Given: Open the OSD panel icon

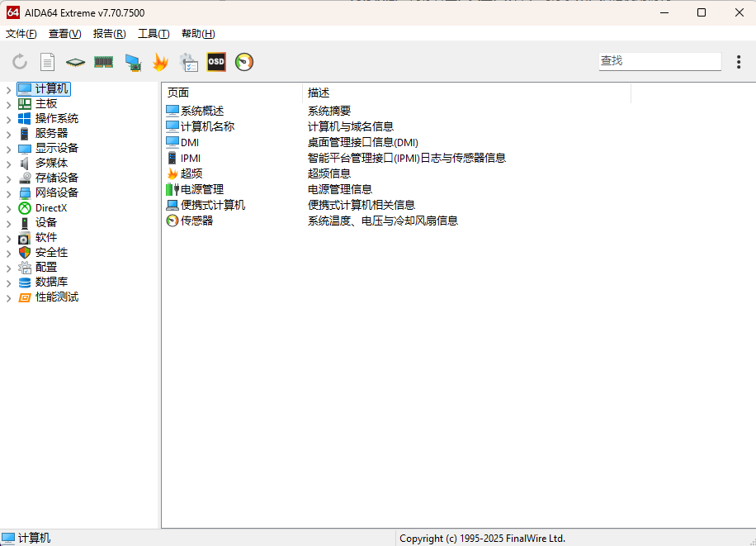Looking at the screenshot, I should (x=216, y=62).
